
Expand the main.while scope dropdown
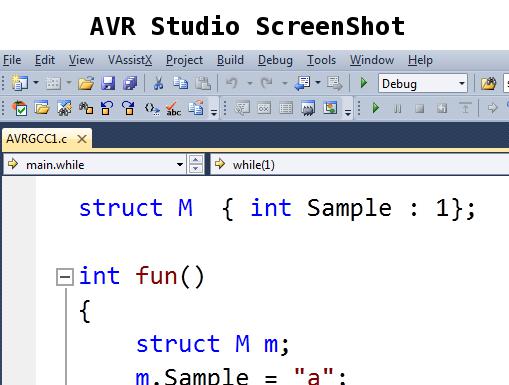(180, 164)
